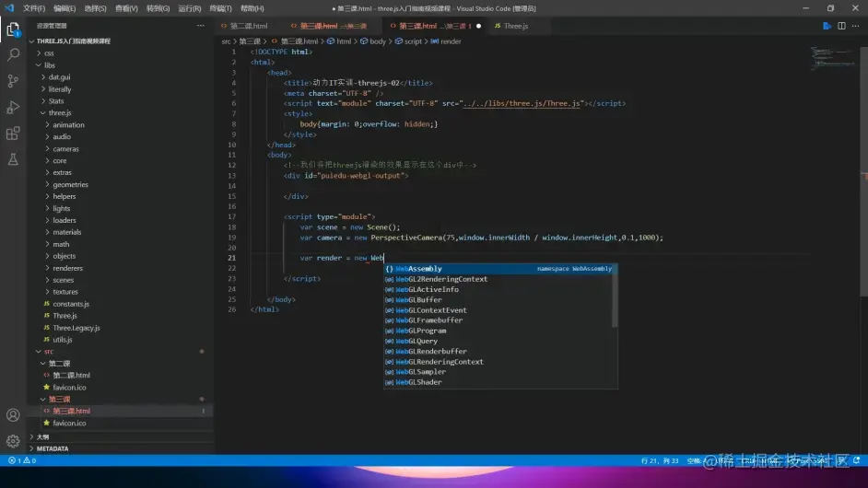Click the script breadcrumb item
Viewport: 868px width, 488px height.
(x=408, y=41)
